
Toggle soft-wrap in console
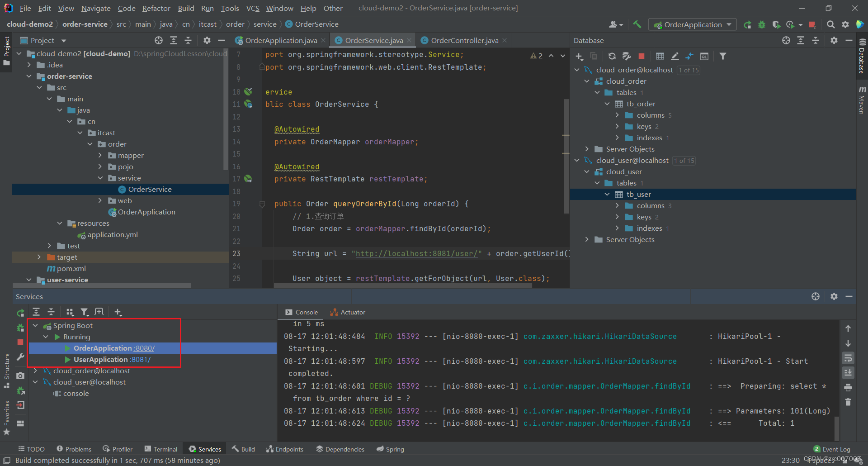point(848,358)
